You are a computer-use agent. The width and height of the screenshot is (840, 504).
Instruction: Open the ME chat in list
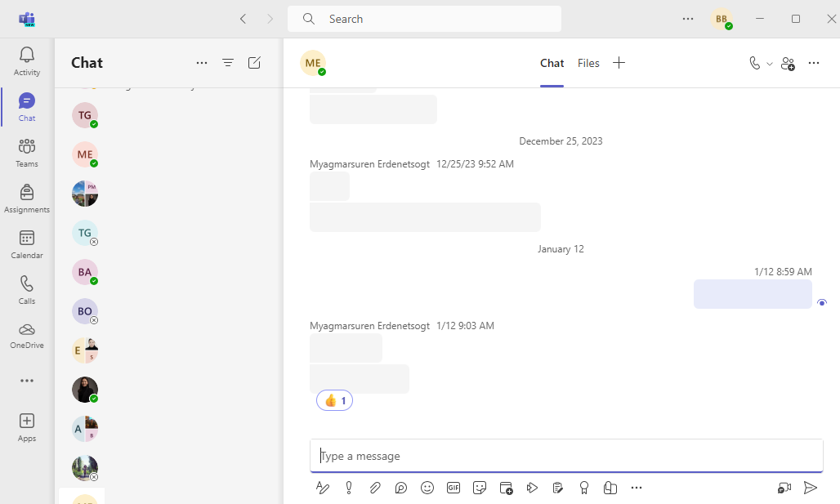85,154
